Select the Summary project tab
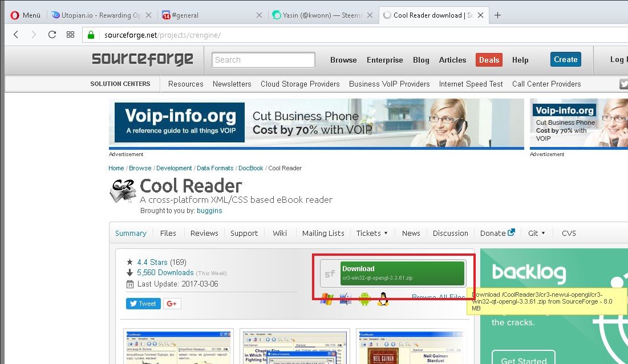628x364 pixels. [131, 233]
